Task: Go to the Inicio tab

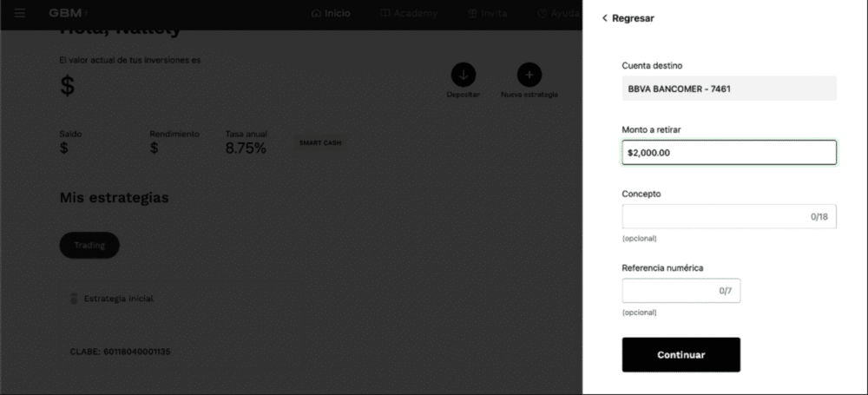Action: tap(331, 13)
